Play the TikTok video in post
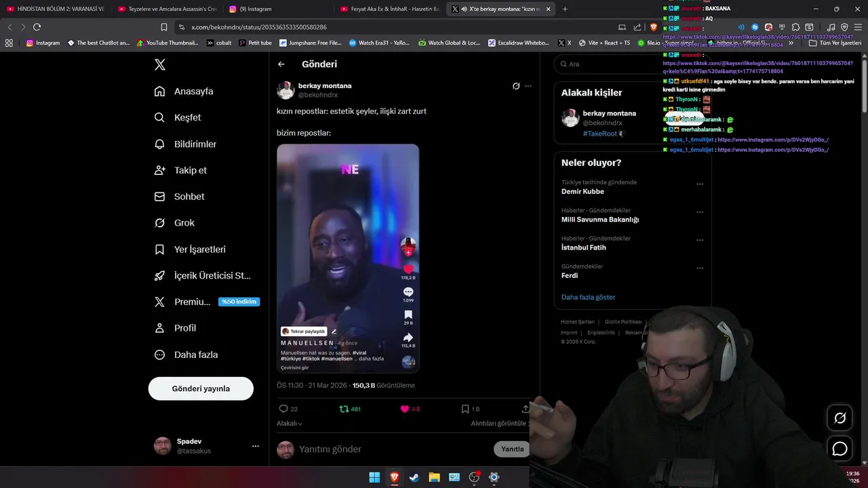 (348, 258)
